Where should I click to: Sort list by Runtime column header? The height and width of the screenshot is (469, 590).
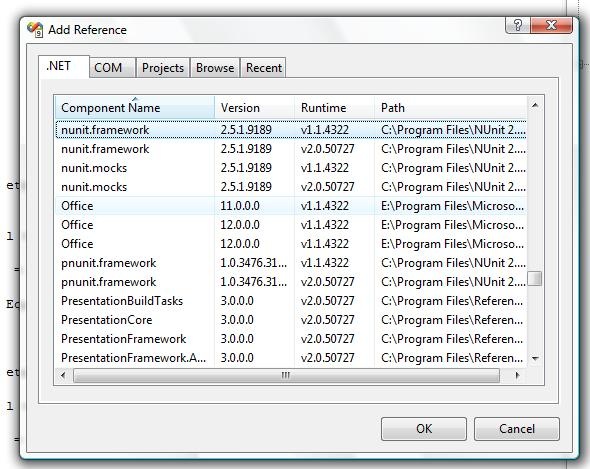[335, 108]
